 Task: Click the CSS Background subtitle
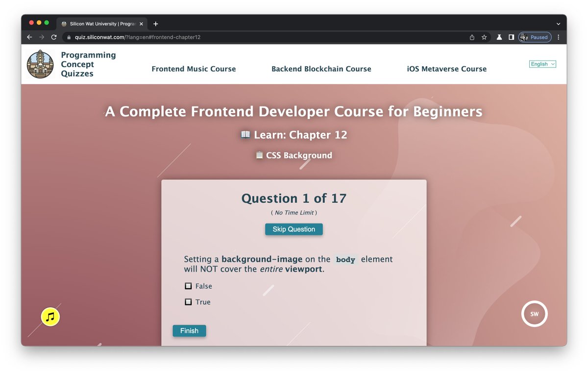pos(294,155)
